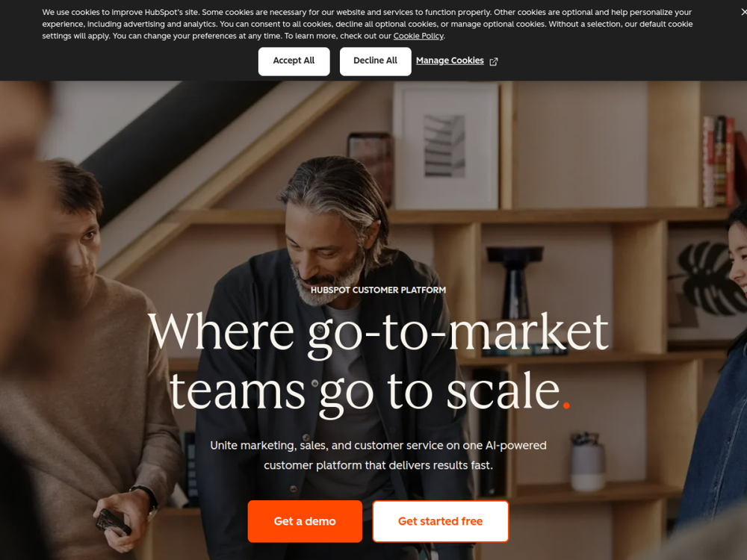
Task: Click the Accept All cookies button
Action: (294, 61)
